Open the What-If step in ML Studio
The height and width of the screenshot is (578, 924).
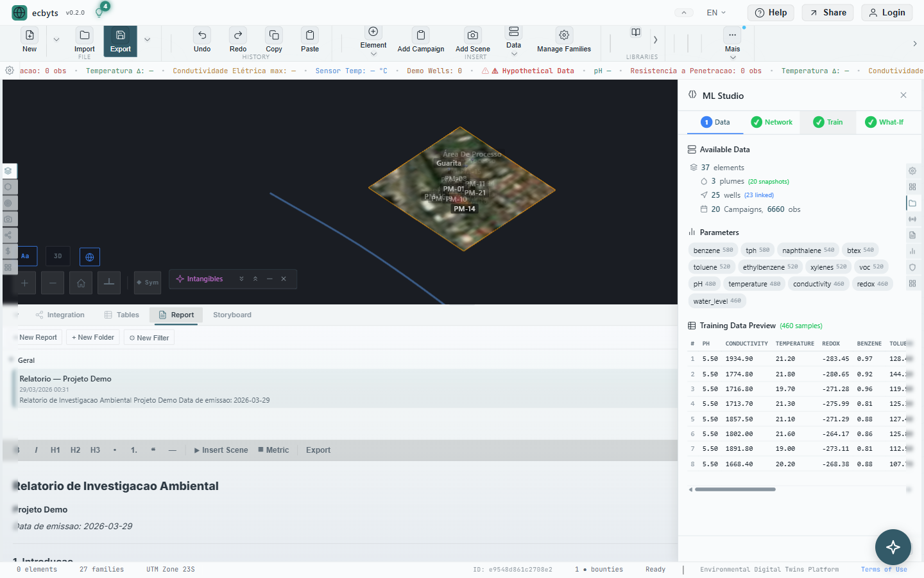pyautogui.click(x=884, y=122)
